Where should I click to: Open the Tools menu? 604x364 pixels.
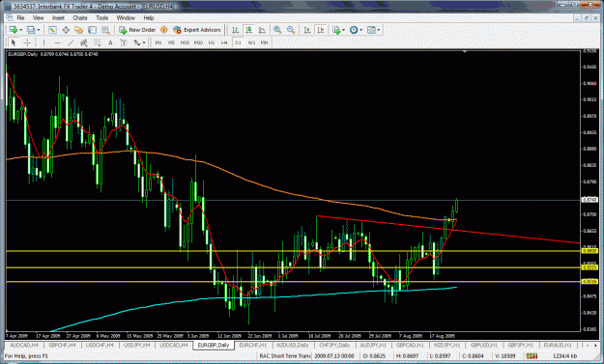pyautogui.click(x=101, y=17)
